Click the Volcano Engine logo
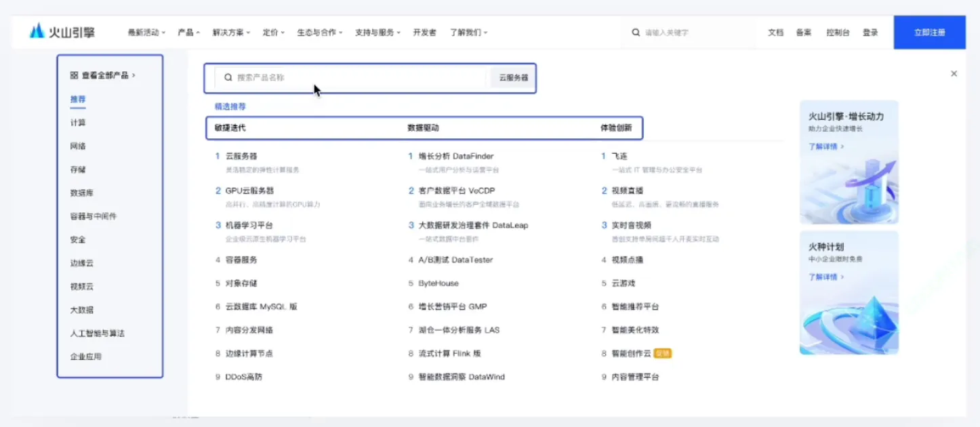Screen dimensions: 980x427 click(x=62, y=31)
